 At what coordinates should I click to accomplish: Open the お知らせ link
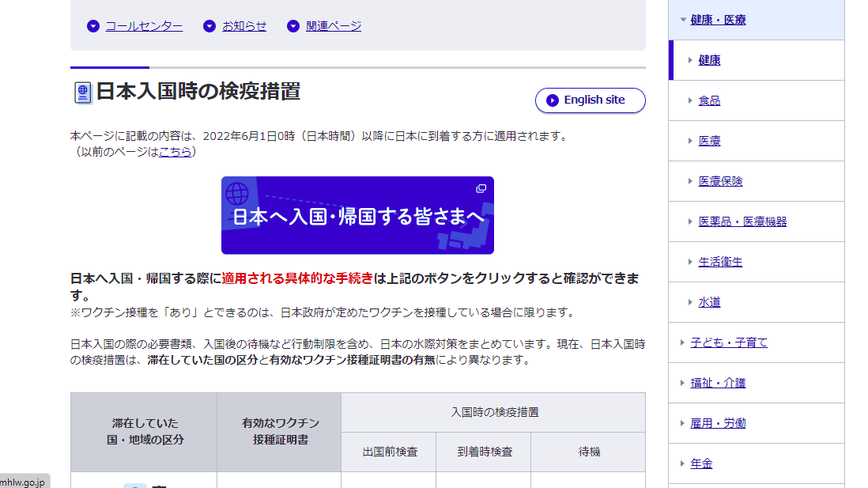[244, 26]
